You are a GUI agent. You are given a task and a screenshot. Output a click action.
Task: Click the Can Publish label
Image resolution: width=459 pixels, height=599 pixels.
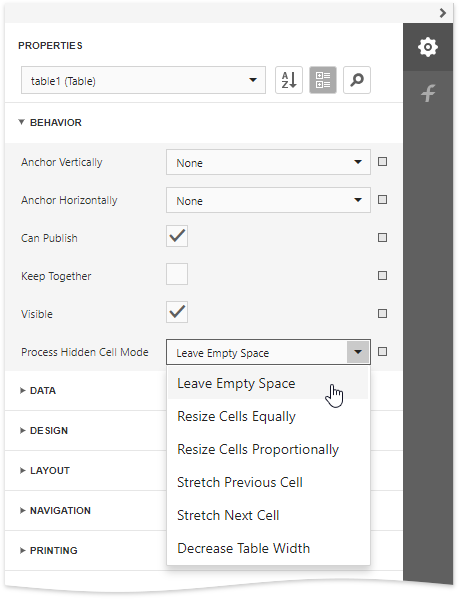pyautogui.click(x=49, y=238)
